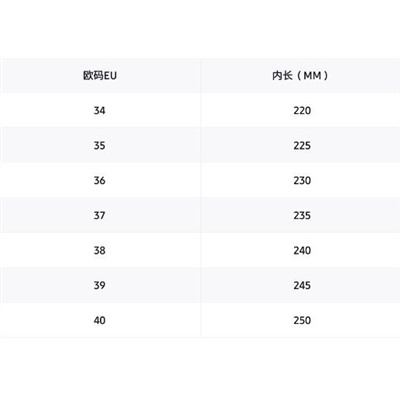Select the EU size 36 cell
The image size is (400, 400).
[x=99, y=180]
